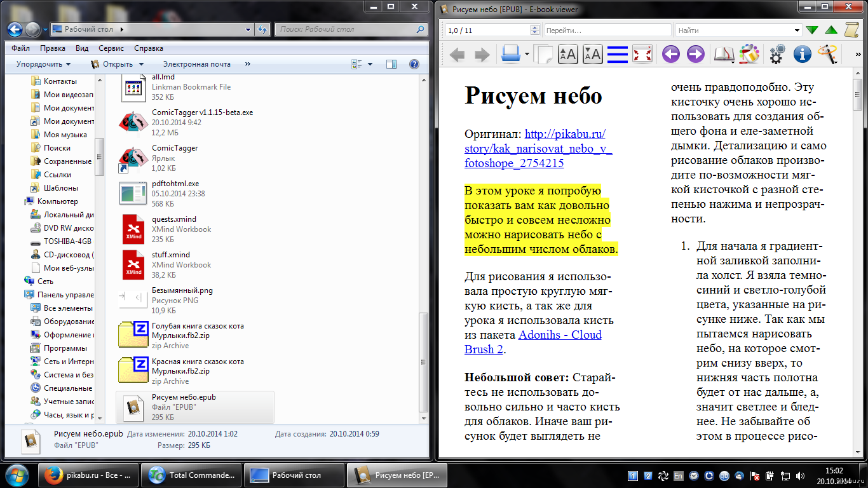Click the blue Open ebook tray icon
Viewport: 868px width, 488px height.
click(x=511, y=54)
